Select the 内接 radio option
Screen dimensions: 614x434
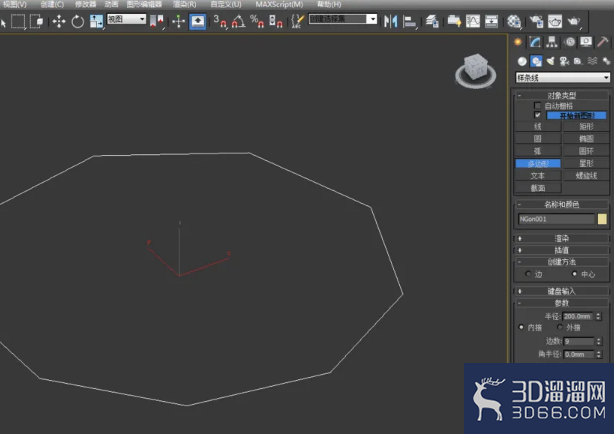[521, 327]
